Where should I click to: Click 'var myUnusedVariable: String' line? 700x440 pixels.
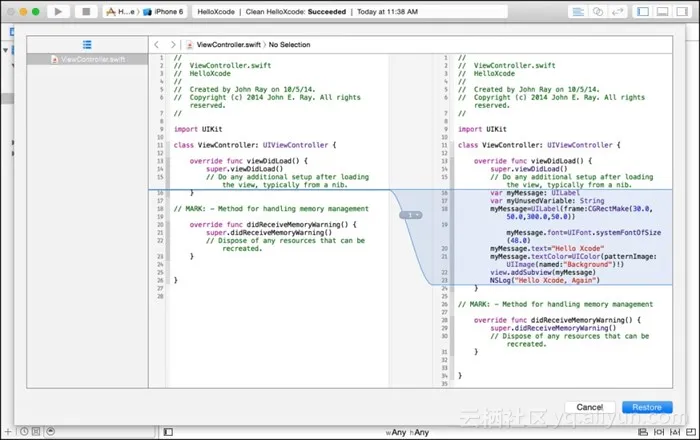tap(547, 201)
